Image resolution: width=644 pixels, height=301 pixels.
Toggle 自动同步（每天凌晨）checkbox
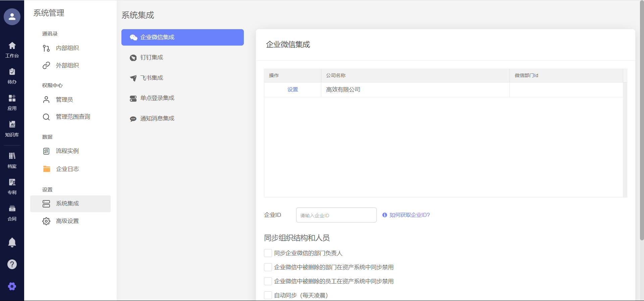268,295
